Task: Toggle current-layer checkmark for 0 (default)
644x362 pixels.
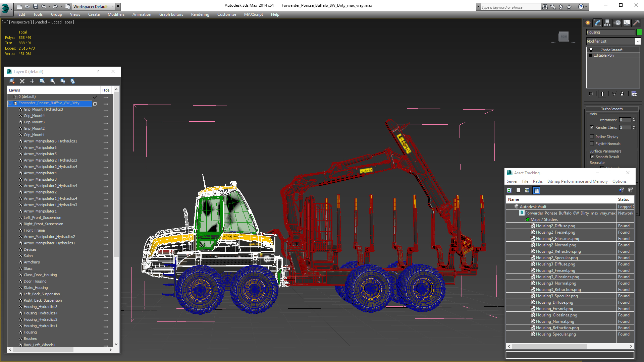Action: 95,97
